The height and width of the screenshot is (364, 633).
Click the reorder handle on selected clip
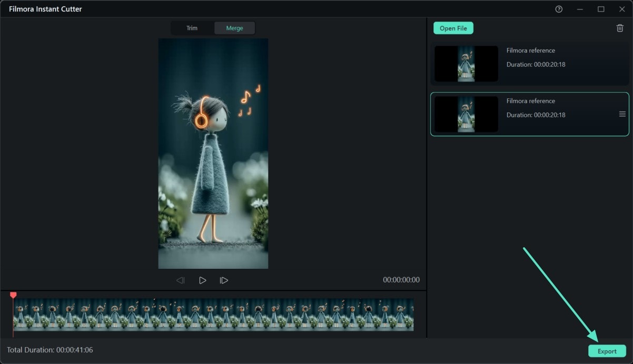tap(622, 114)
